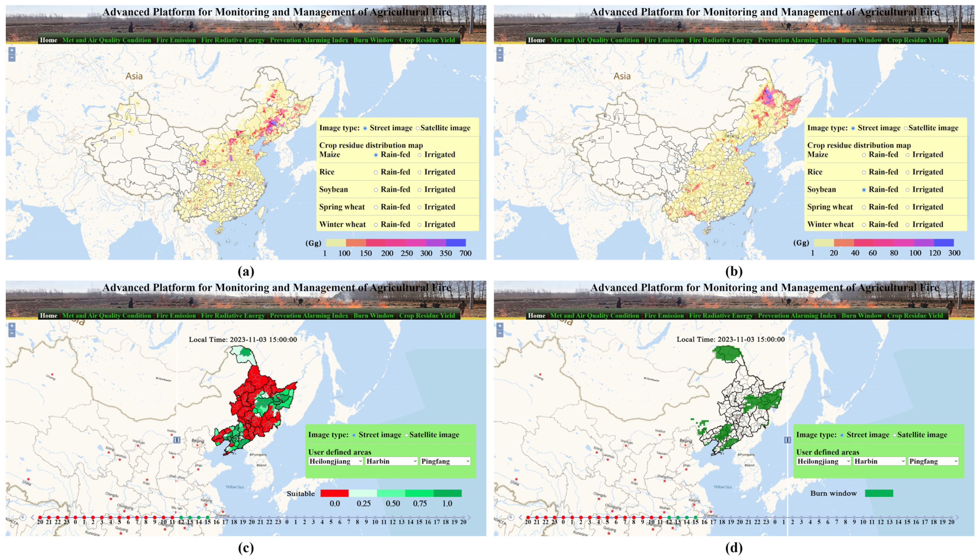Jump to hour 16 on the timeline in panel (c)
The image size is (980, 560).
(x=216, y=518)
